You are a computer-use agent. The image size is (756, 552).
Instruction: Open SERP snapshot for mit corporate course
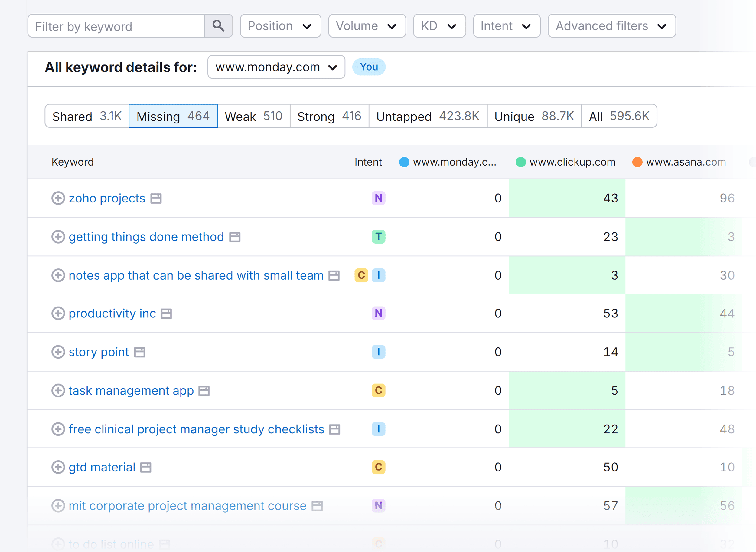(x=317, y=506)
